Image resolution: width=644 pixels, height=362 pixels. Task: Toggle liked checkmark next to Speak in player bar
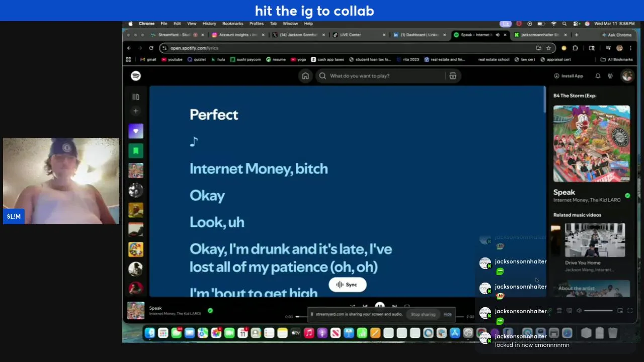[210, 311]
